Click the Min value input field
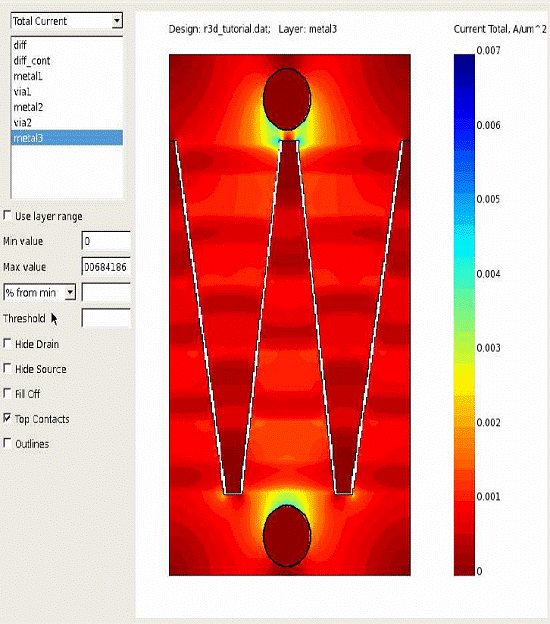550x624 pixels. coord(106,241)
